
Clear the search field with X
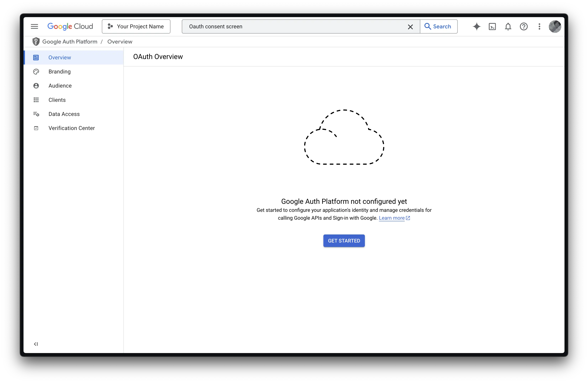(410, 27)
